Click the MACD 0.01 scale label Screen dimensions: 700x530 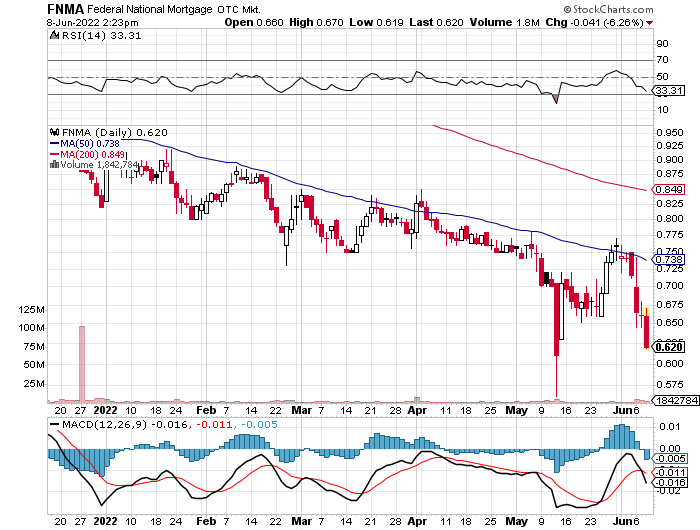coord(670,426)
